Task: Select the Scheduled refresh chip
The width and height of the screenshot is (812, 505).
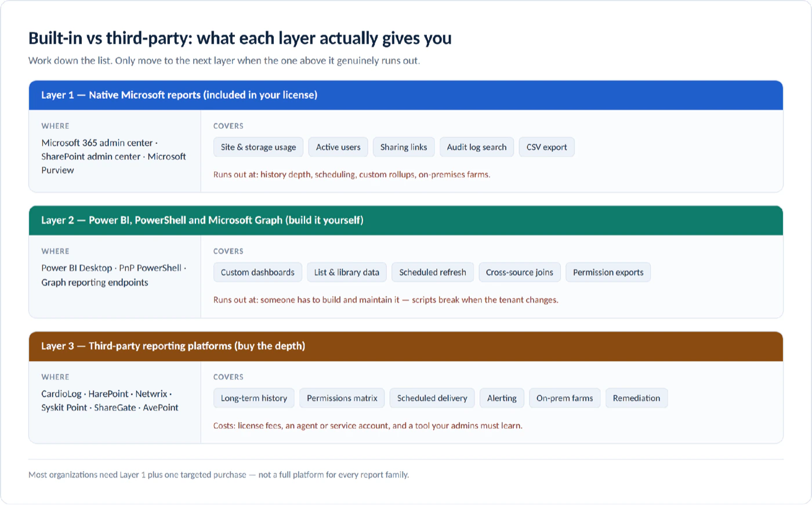Action: click(x=433, y=272)
